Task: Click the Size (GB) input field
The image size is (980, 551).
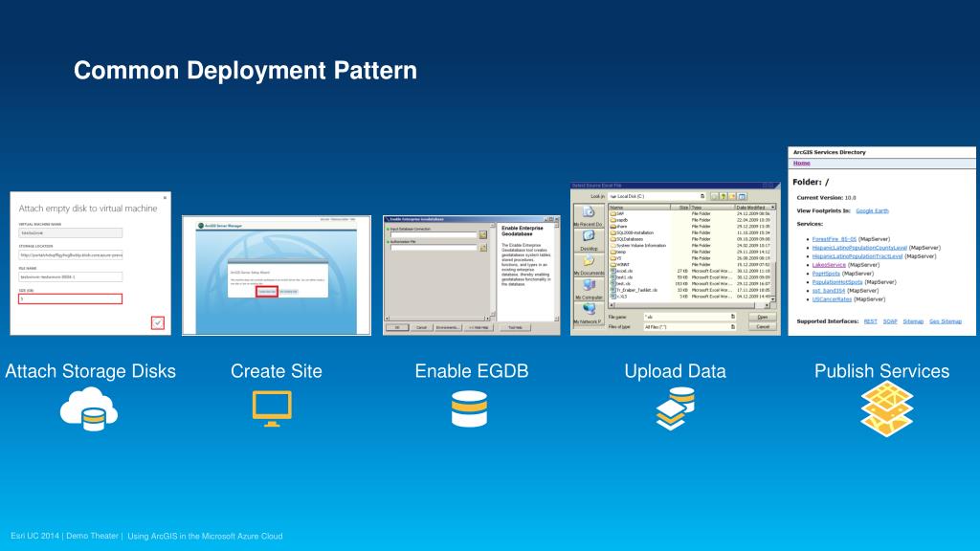Action: point(71,298)
